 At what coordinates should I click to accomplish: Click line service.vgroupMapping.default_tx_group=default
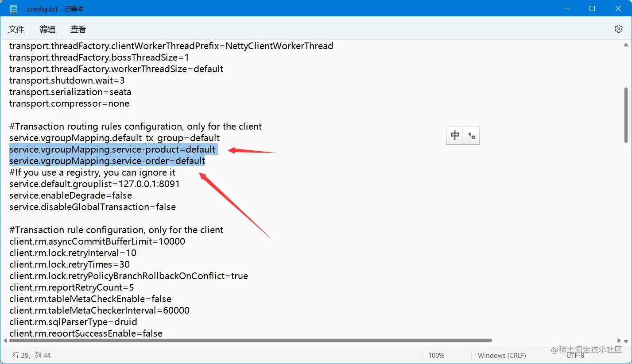115,138
